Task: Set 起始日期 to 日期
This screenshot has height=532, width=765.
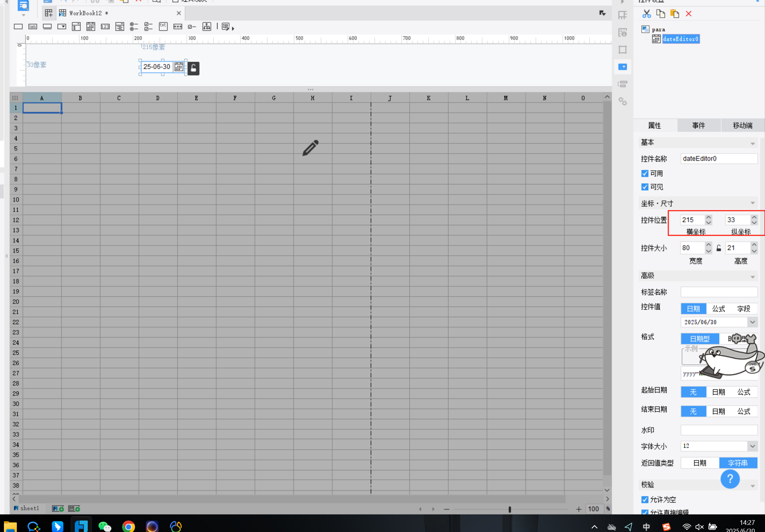Action: pyautogui.click(x=718, y=392)
